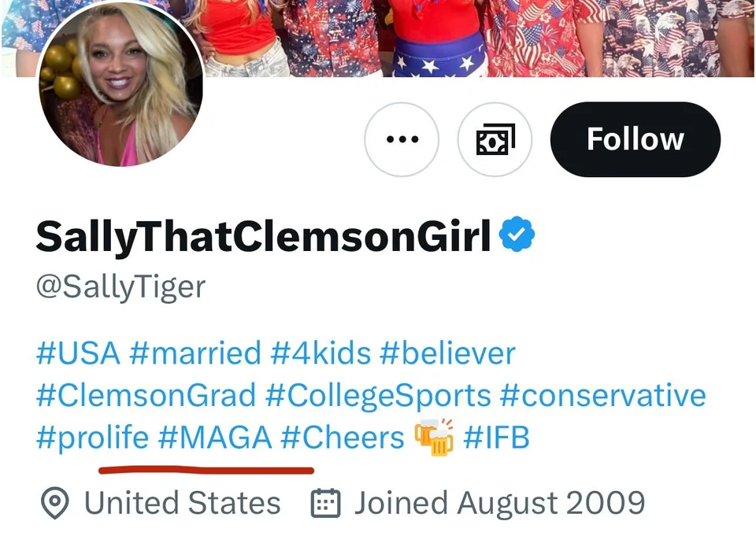Viewport: 756px width, 543px height.
Task: Open the #ClemsonGrad hashtag
Action: (146, 395)
